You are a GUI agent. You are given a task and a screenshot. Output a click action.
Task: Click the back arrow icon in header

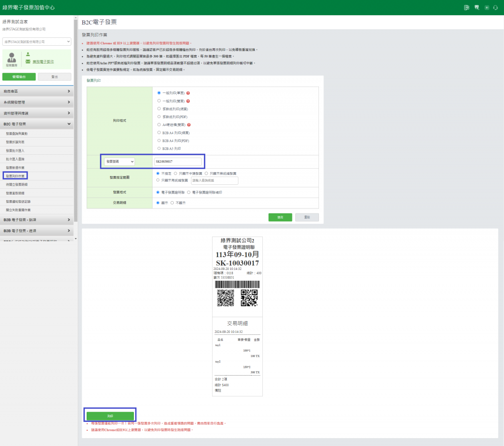[x=487, y=7]
